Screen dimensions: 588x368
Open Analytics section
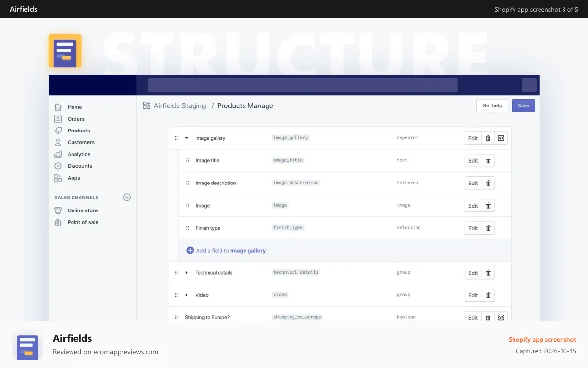(x=79, y=154)
